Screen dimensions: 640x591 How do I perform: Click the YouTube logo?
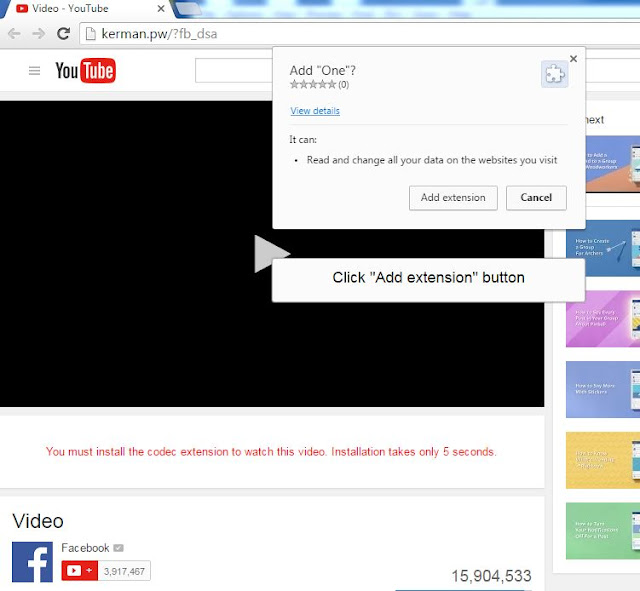[86, 70]
